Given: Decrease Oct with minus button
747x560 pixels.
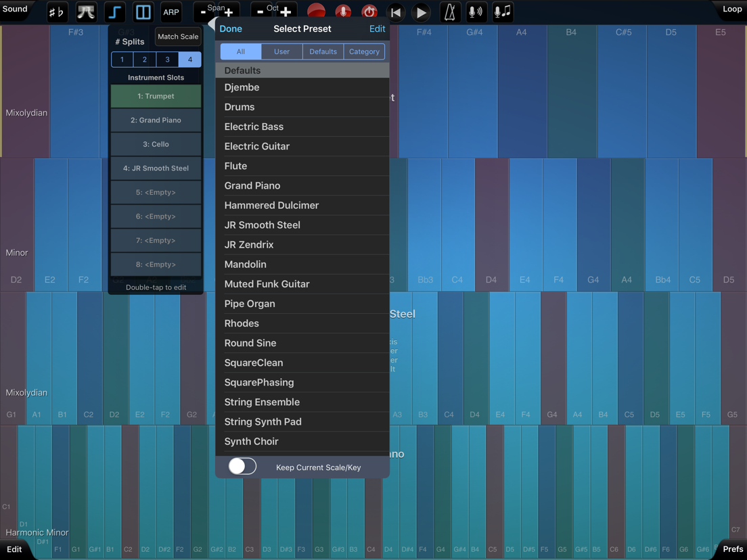Looking at the screenshot, I should click(260, 12).
